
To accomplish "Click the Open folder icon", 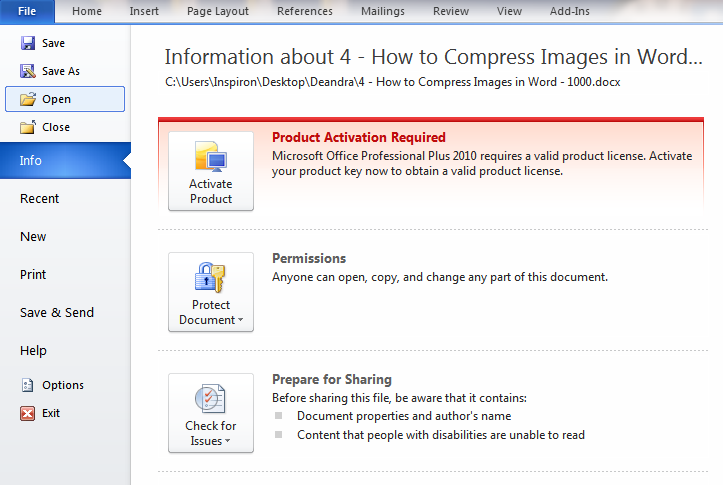I will click(x=28, y=99).
